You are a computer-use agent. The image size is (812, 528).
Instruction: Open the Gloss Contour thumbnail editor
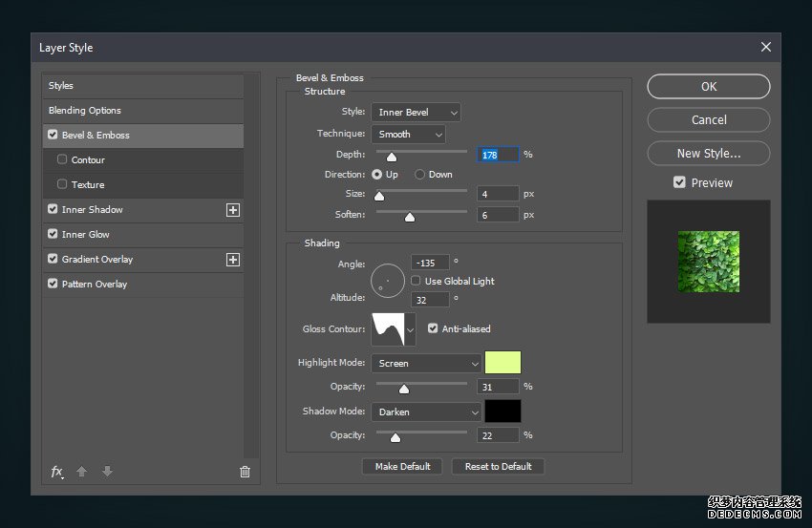[388, 328]
